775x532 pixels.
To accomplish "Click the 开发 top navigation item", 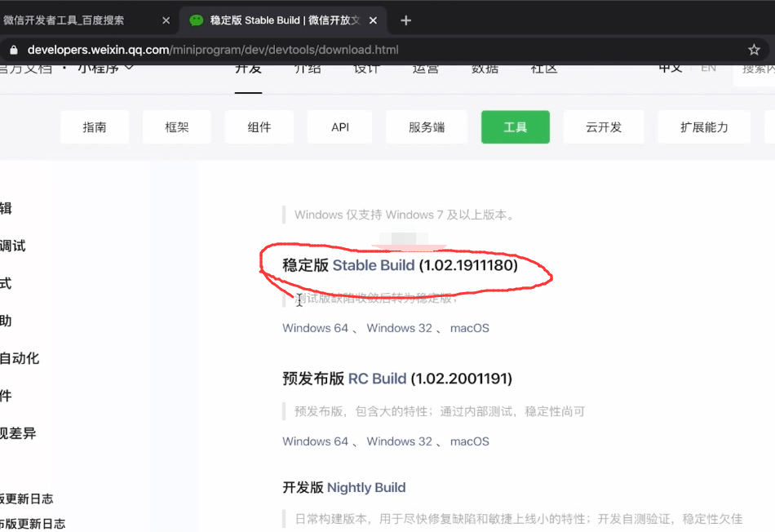I will click(x=248, y=69).
